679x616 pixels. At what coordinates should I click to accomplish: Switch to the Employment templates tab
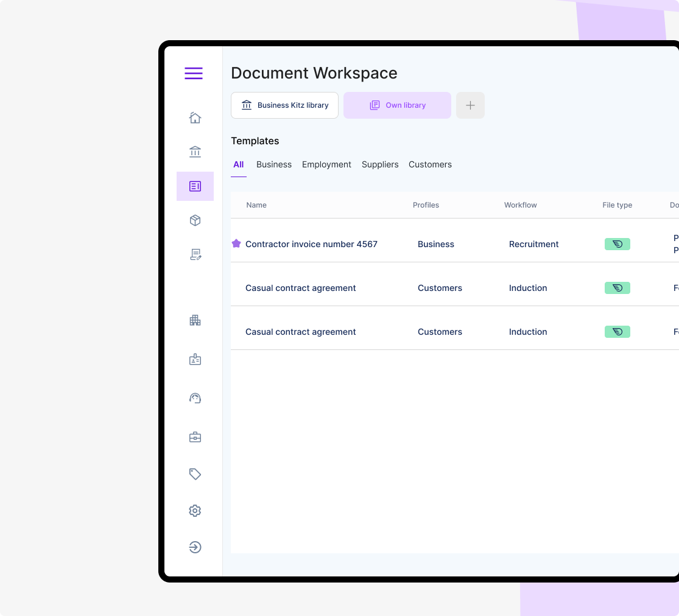click(326, 164)
